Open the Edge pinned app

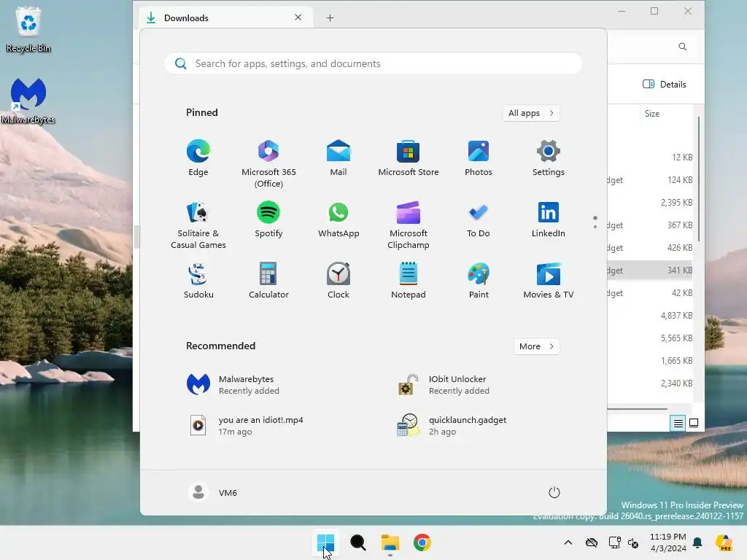point(198,158)
